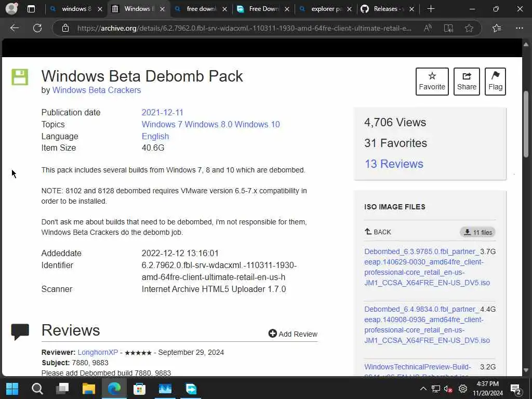Open a new browser tab
532x399 pixels.
pos(431,9)
